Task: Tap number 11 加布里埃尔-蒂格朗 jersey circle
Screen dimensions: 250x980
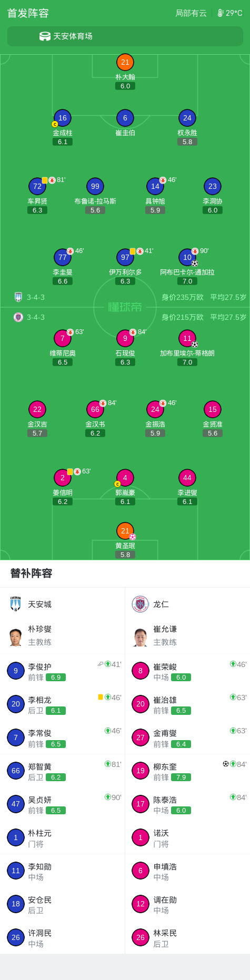Action: click(187, 338)
